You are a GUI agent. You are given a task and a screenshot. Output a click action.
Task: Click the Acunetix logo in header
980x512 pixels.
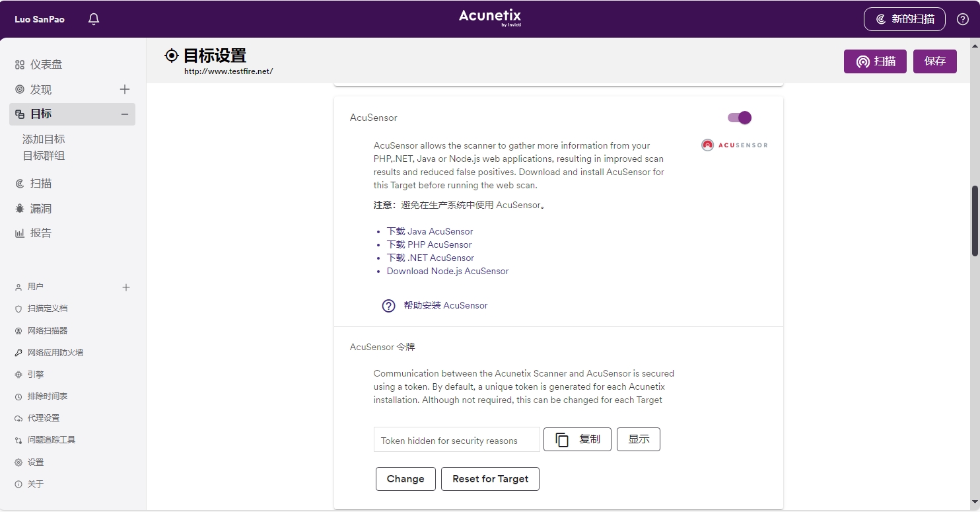(490, 18)
